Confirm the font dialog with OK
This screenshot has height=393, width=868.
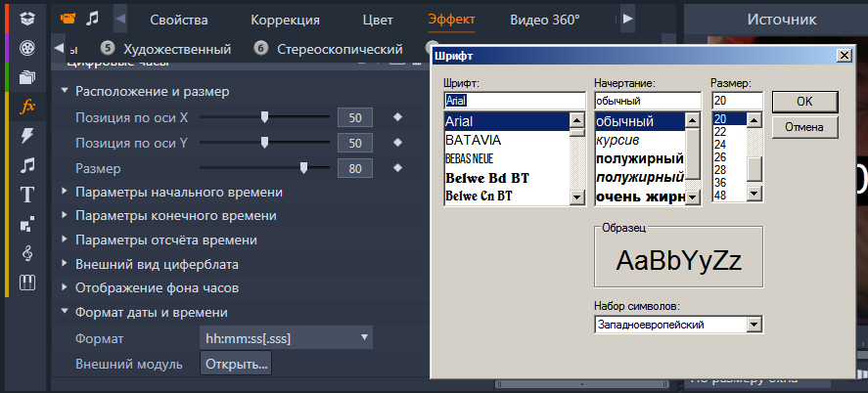[x=804, y=102]
